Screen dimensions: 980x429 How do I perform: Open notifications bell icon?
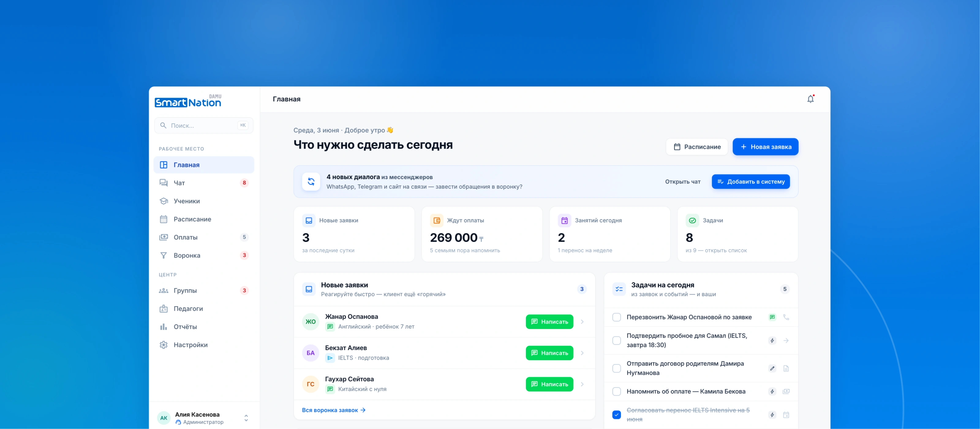tap(810, 99)
